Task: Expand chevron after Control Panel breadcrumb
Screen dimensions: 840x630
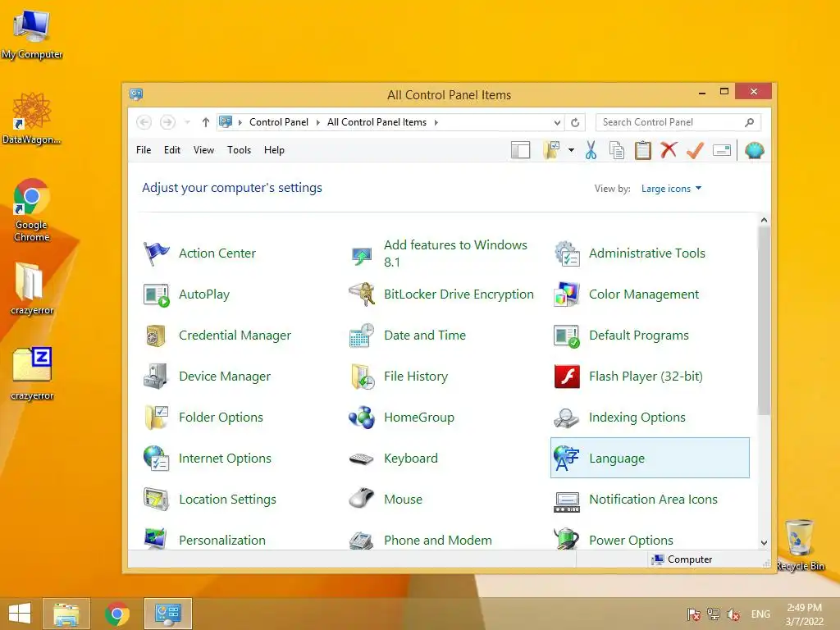Action: click(317, 123)
